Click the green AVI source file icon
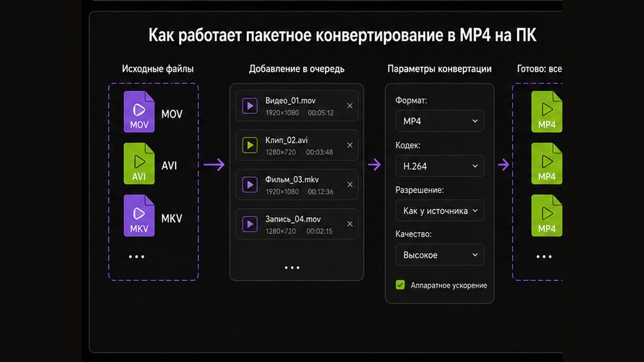This screenshot has width=644, height=362. [x=139, y=164]
